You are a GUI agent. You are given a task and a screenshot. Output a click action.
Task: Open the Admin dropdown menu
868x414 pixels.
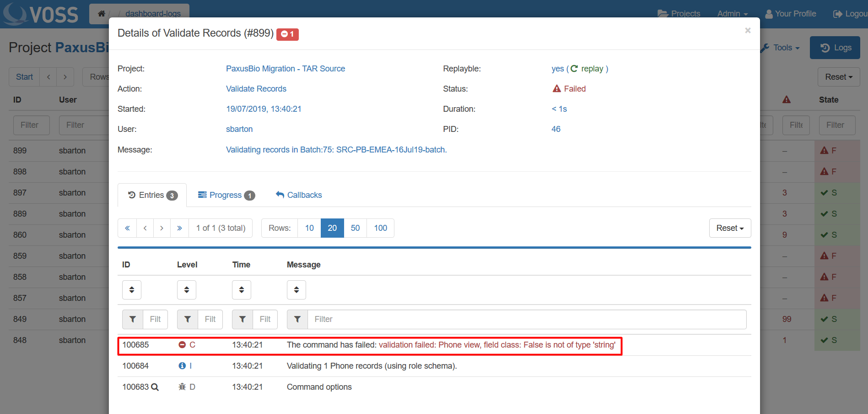pos(732,14)
